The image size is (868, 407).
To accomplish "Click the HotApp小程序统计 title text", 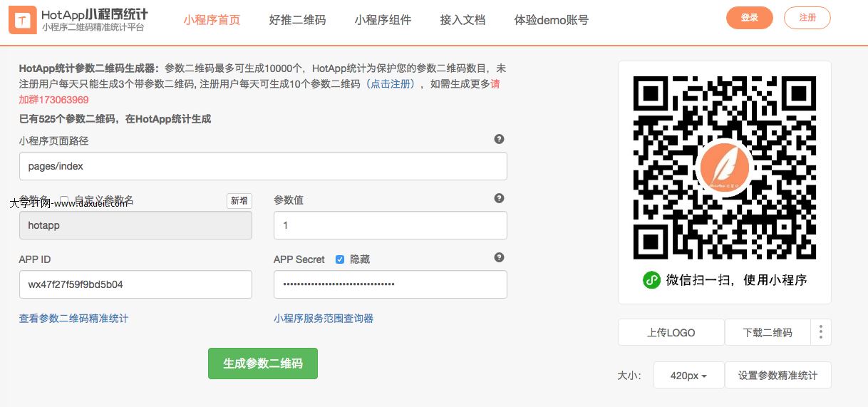I will pyautogui.click(x=95, y=14).
